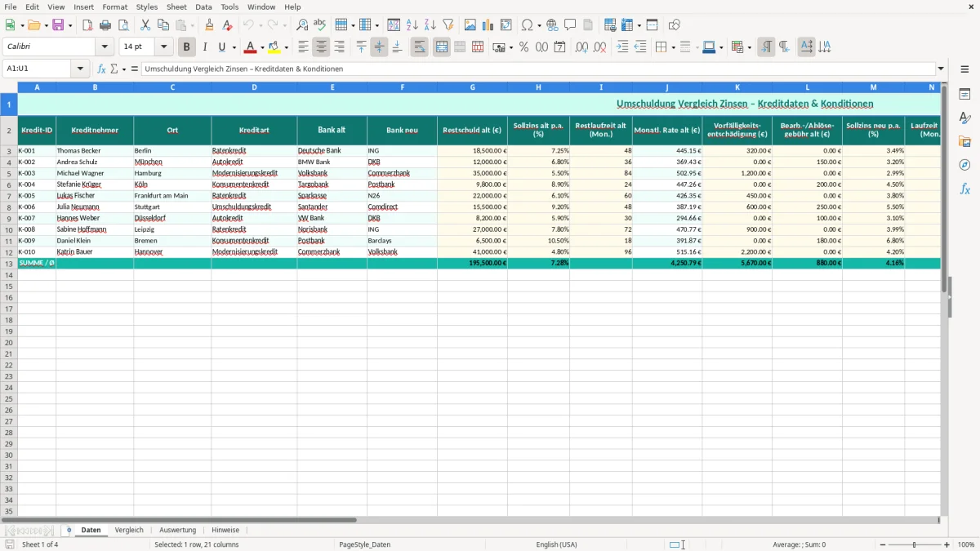Click the Print icon
The width and height of the screenshot is (980, 551).
click(105, 25)
